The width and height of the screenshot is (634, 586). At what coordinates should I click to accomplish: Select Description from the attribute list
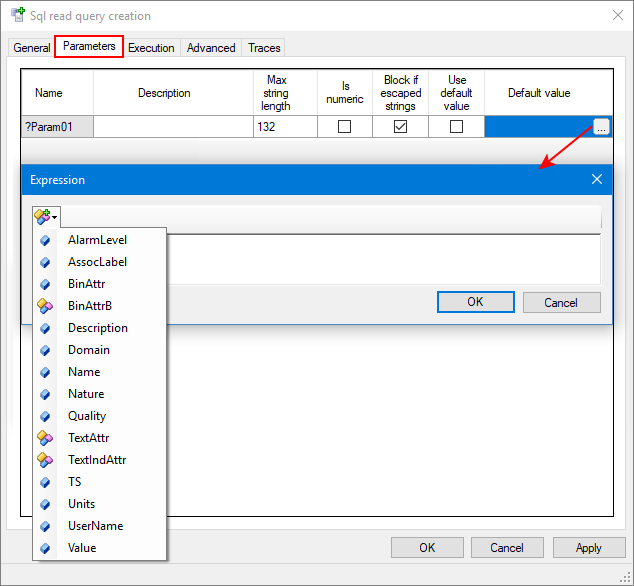coord(98,328)
